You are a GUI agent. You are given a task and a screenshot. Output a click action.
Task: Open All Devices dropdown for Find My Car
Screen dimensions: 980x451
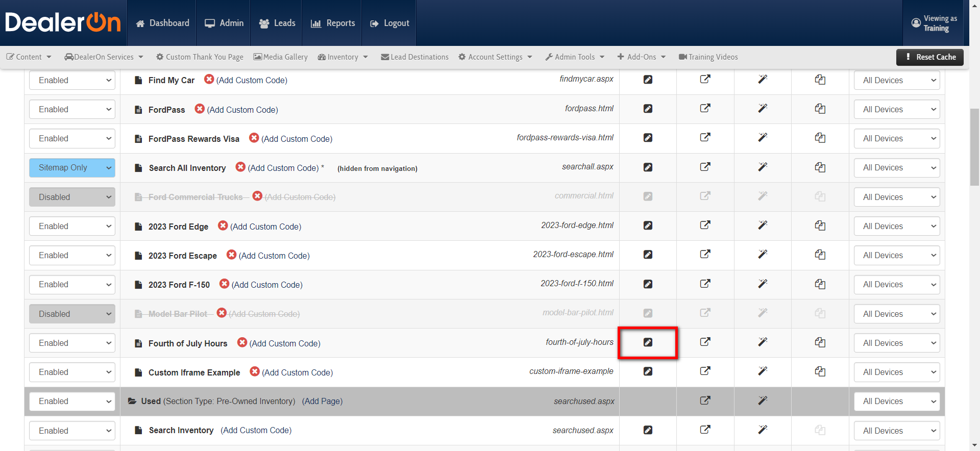(x=896, y=80)
